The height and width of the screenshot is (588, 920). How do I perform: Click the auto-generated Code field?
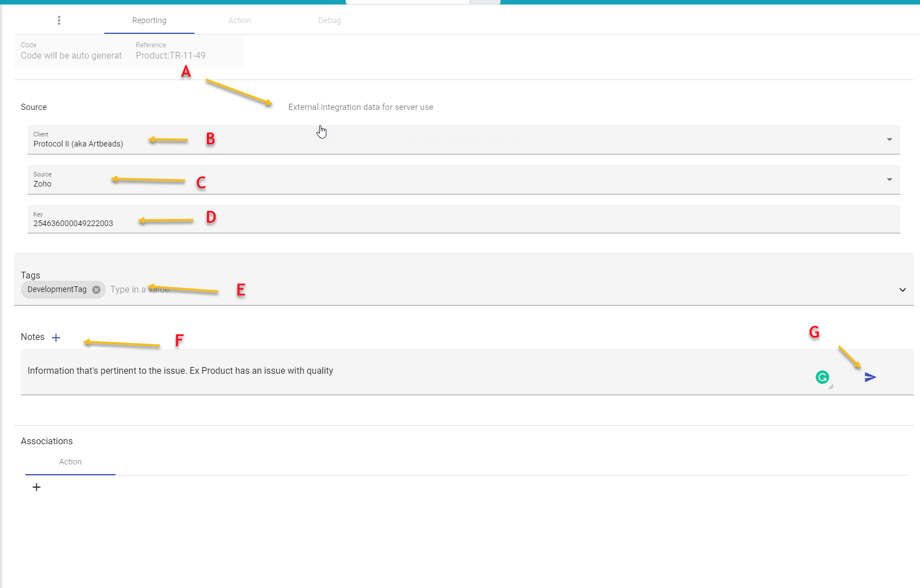coord(72,55)
